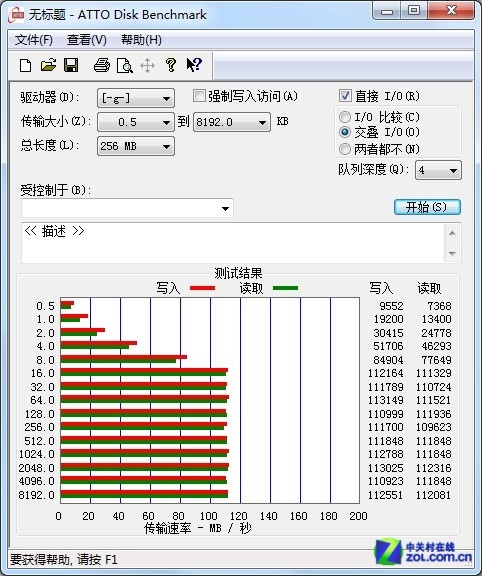
Task: Open a benchmark file via folder icon
Action: pos(48,65)
